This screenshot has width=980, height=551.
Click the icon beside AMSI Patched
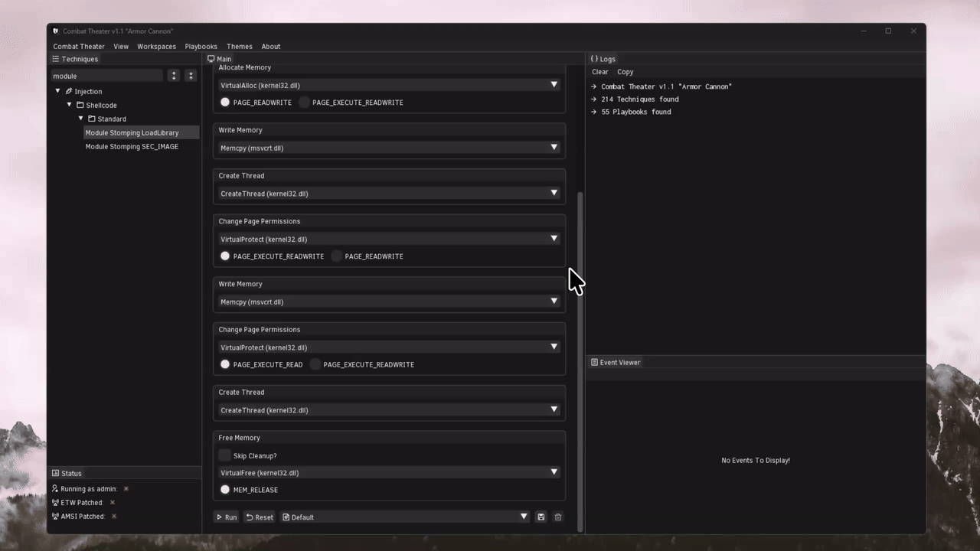coord(55,517)
